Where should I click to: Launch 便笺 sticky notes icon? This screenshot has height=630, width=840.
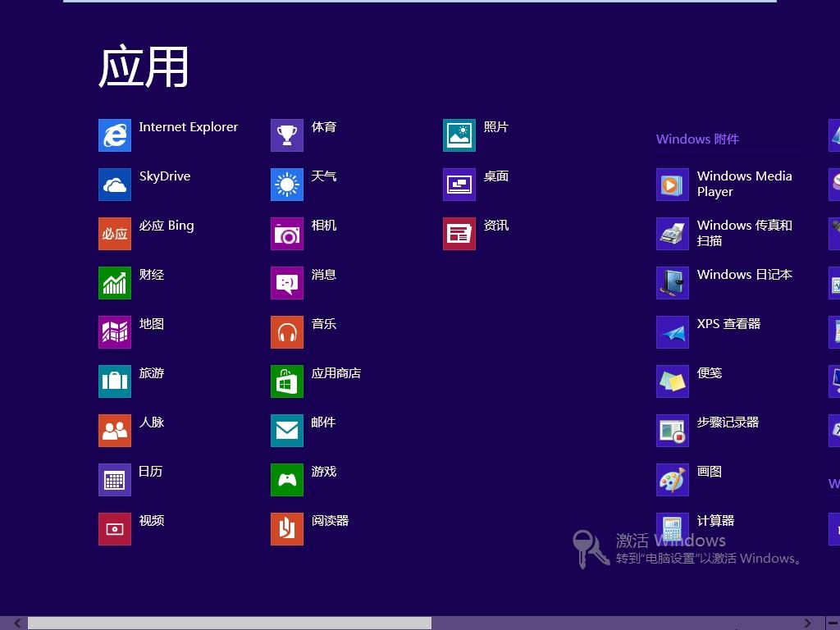click(673, 381)
